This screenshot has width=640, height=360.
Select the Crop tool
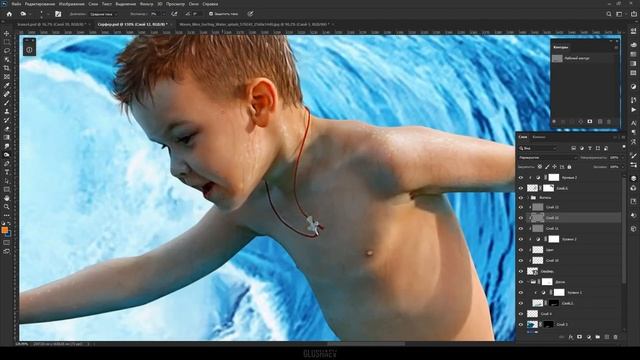(x=7, y=68)
